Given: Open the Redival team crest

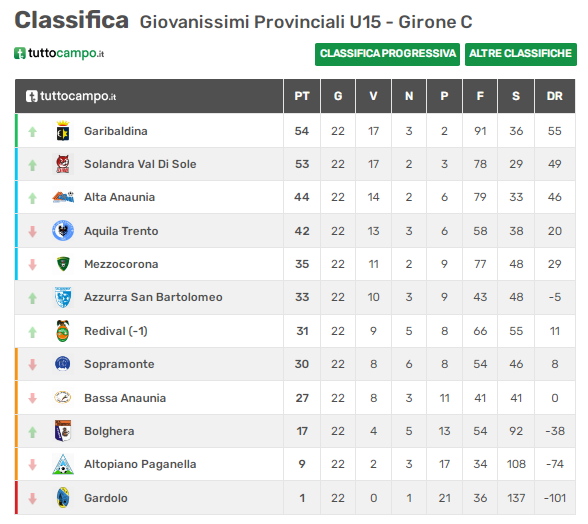Looking at the screenshot, I should (63, 331).
